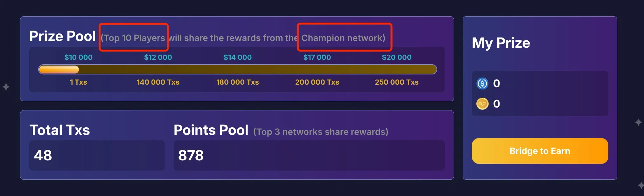Click the 'Top 3 networks share rewards' note
Viewport: 644px width, 196px height.
tap(321, 132)
